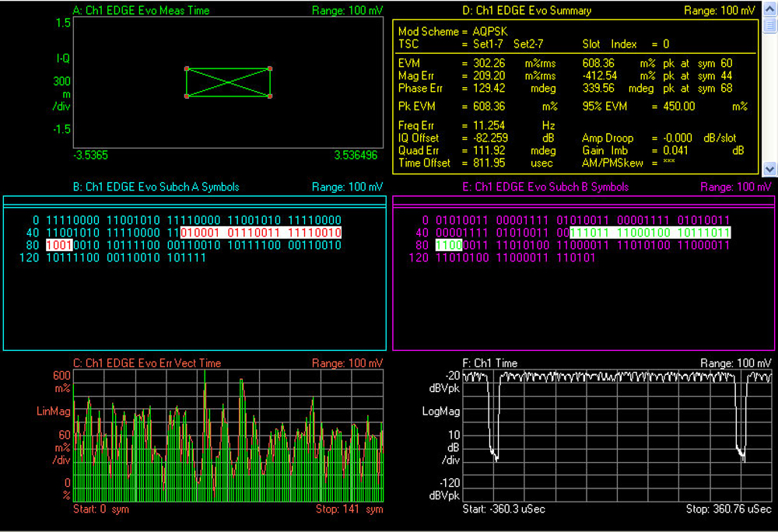Select trace F Ch1 Time title
This screenshot has width=778, height=532.
coord(489,363)
